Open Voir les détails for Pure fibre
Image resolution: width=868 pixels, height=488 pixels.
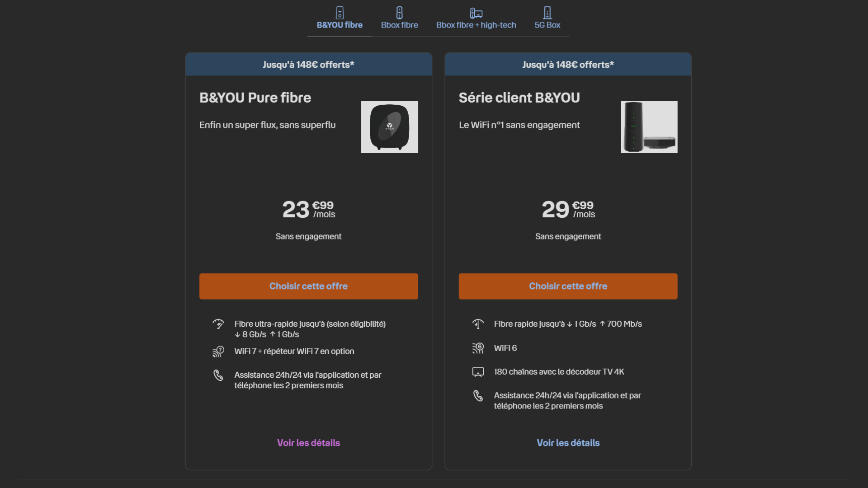[308, 443]
